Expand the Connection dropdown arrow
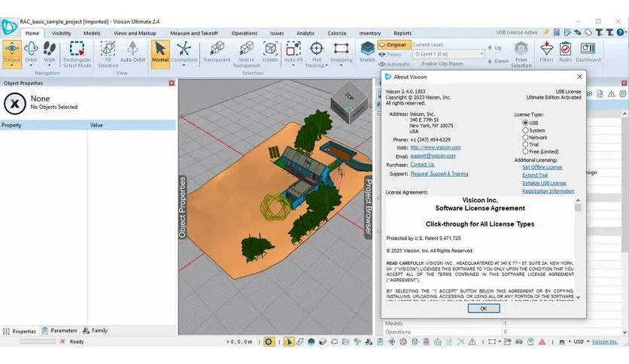 [184, 65]
